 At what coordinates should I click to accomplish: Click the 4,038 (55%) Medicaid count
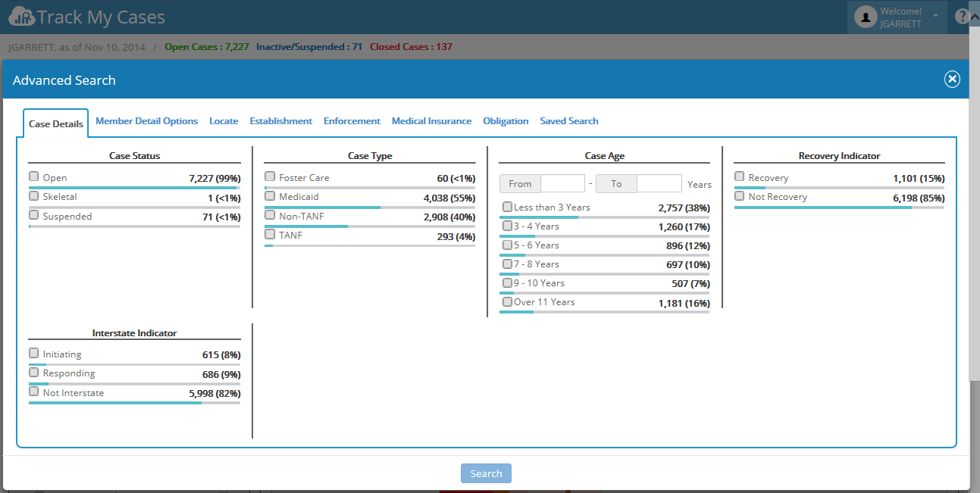tap(449, 198)
